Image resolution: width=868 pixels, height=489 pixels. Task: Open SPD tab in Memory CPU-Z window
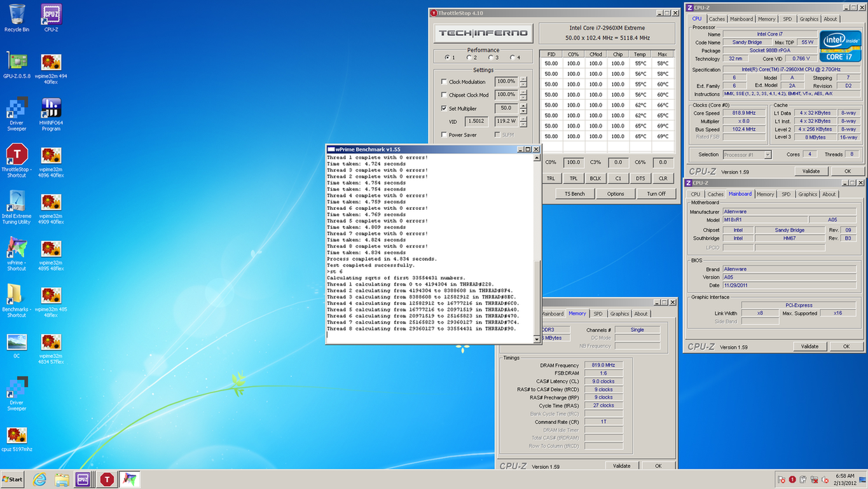(598, 313)
